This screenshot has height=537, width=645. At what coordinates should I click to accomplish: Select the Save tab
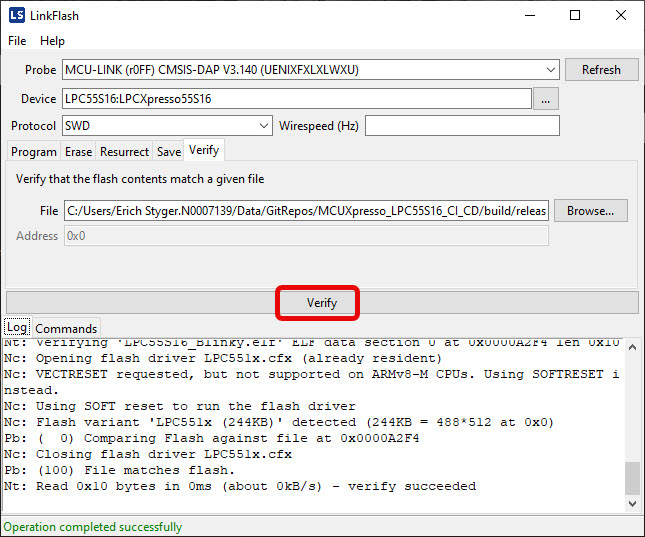(x=169, y=152)
